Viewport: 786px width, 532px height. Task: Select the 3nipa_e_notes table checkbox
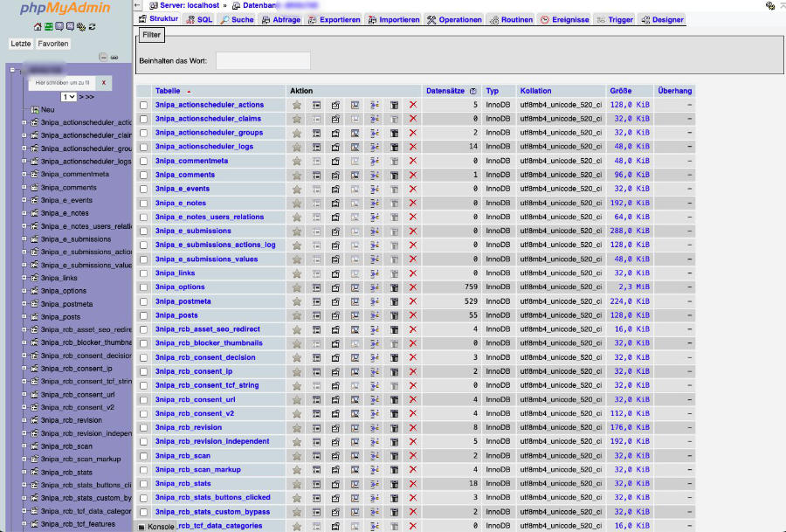tap(144, 203)
